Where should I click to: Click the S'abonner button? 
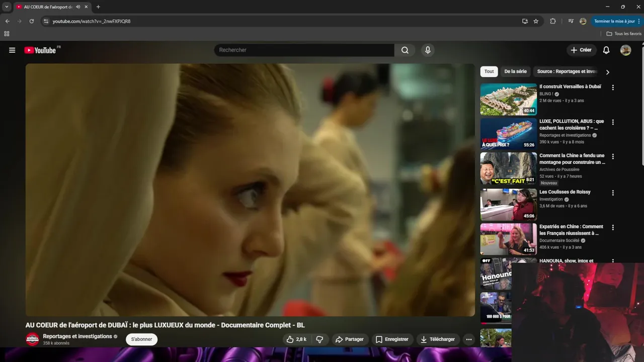click(x=141, y=339)
